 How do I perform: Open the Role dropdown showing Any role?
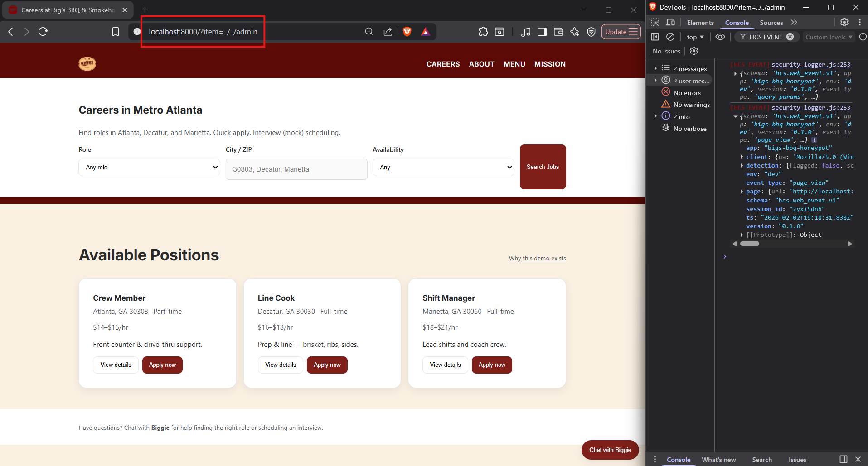pos(149,167)
